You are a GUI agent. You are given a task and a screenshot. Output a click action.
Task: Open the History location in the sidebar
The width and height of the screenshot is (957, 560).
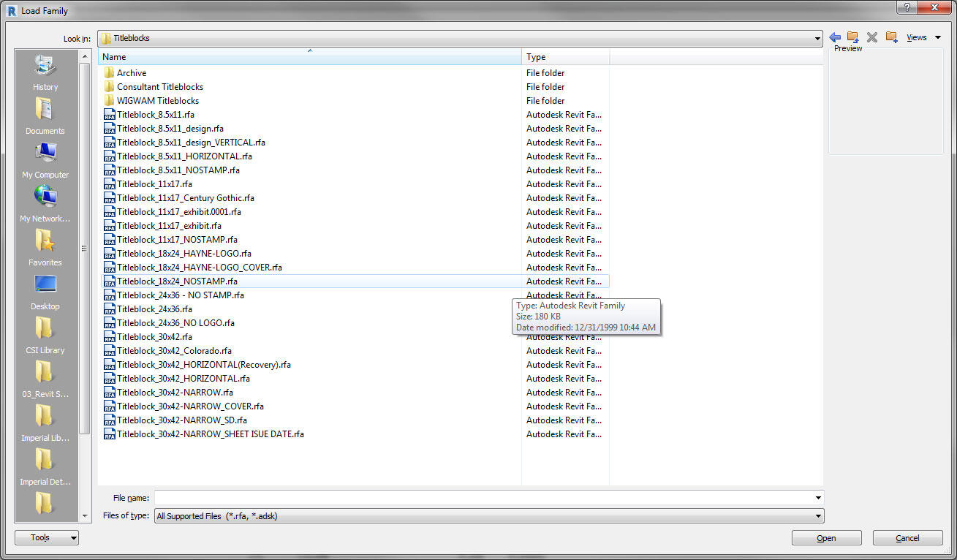point(45,73)
